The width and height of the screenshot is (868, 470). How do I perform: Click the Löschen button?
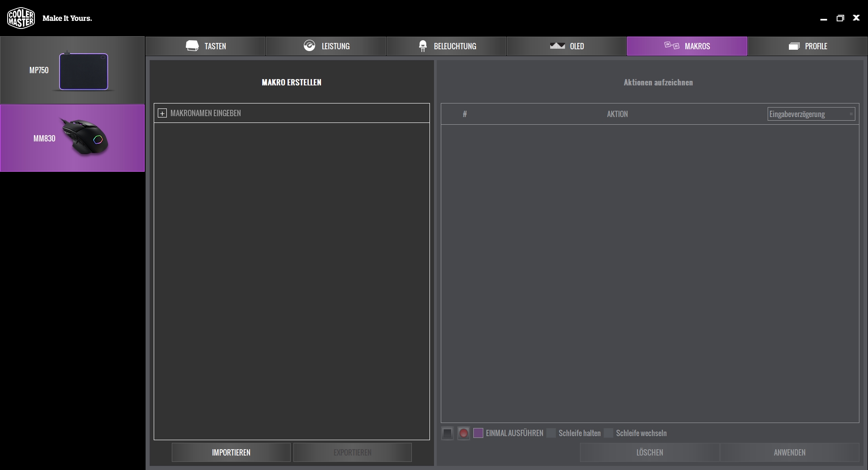(650, 452)
